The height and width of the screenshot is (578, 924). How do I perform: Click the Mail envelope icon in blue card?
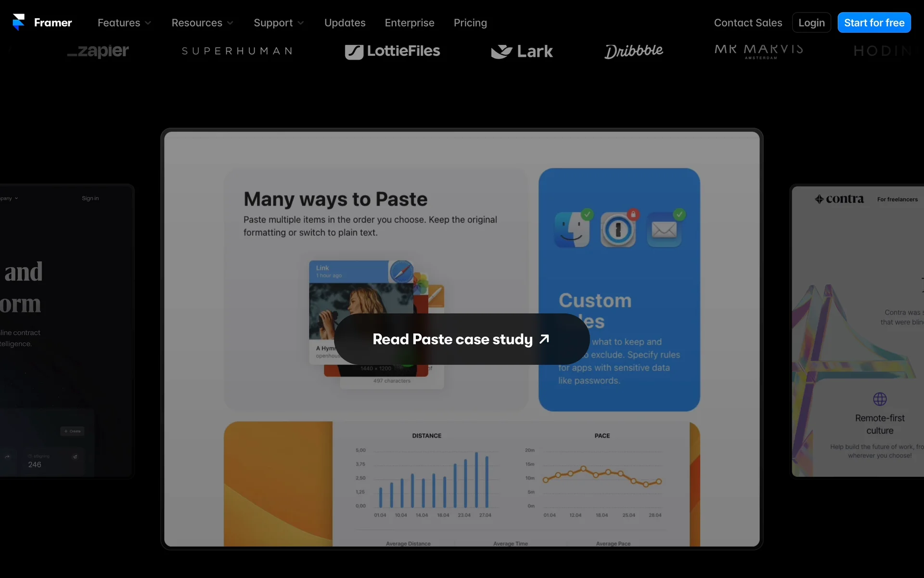pyautogui.click(x=664, y=230)
